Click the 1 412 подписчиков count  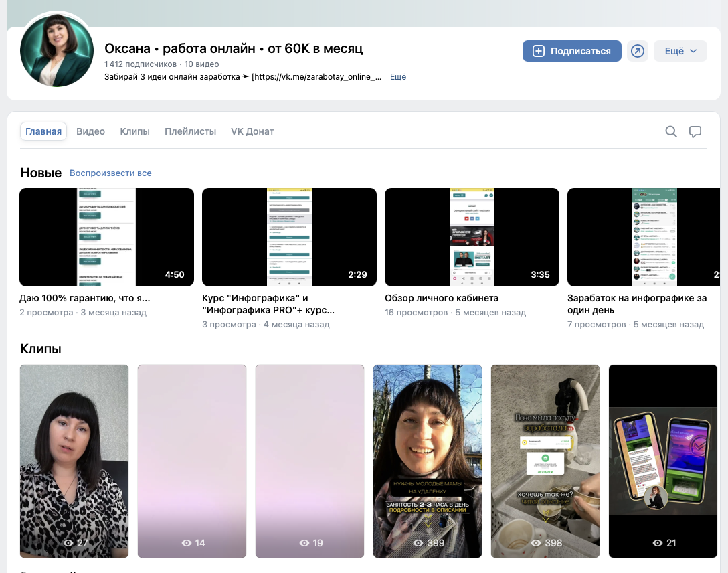click(x=141, y=64)
